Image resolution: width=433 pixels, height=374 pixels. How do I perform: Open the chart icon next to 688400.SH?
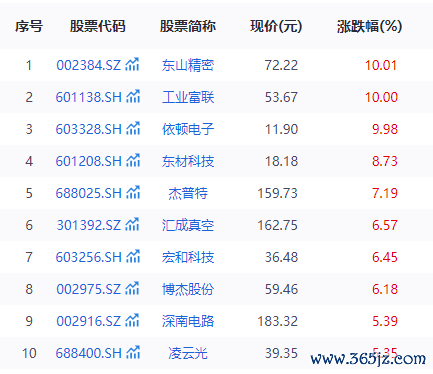133,352
